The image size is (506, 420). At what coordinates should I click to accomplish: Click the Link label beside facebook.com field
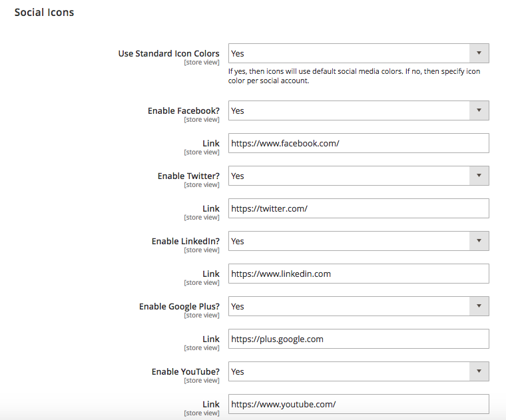[x=211, y=143]
